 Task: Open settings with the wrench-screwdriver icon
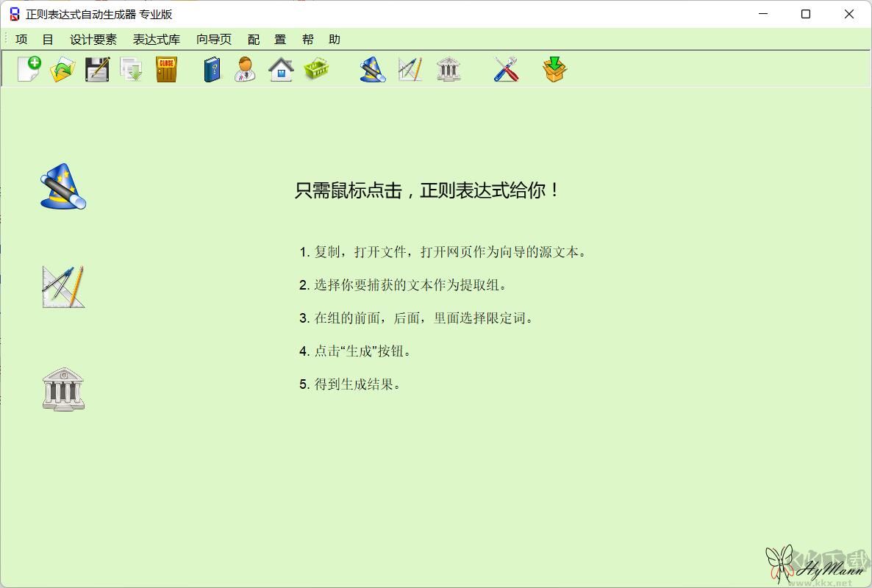point(506,68)
